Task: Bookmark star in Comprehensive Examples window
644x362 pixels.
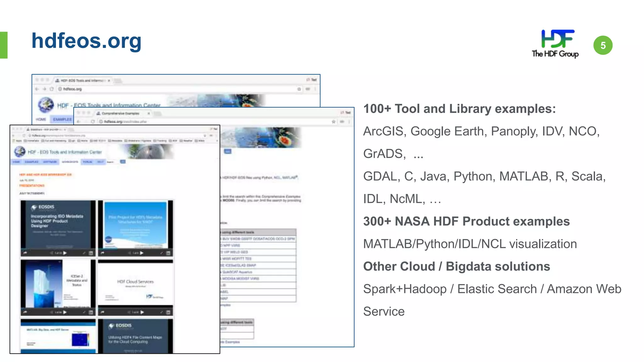Action: 334,122
